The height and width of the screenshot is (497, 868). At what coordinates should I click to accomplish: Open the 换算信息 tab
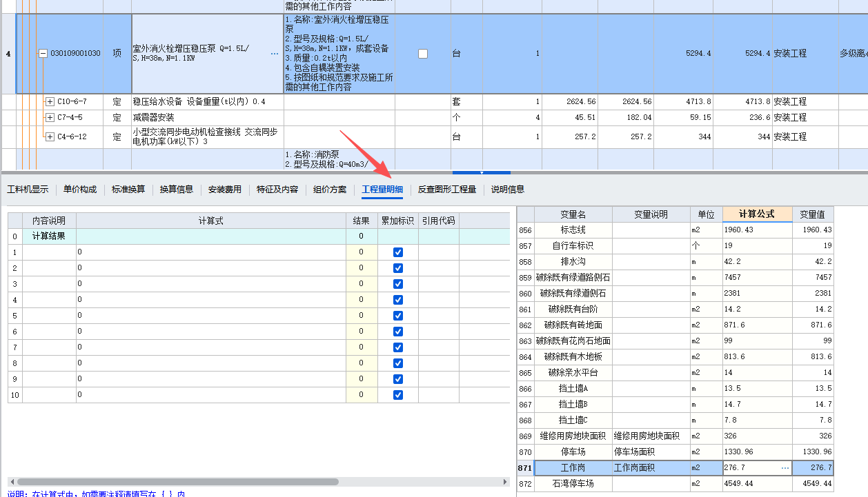click(177, 190)
